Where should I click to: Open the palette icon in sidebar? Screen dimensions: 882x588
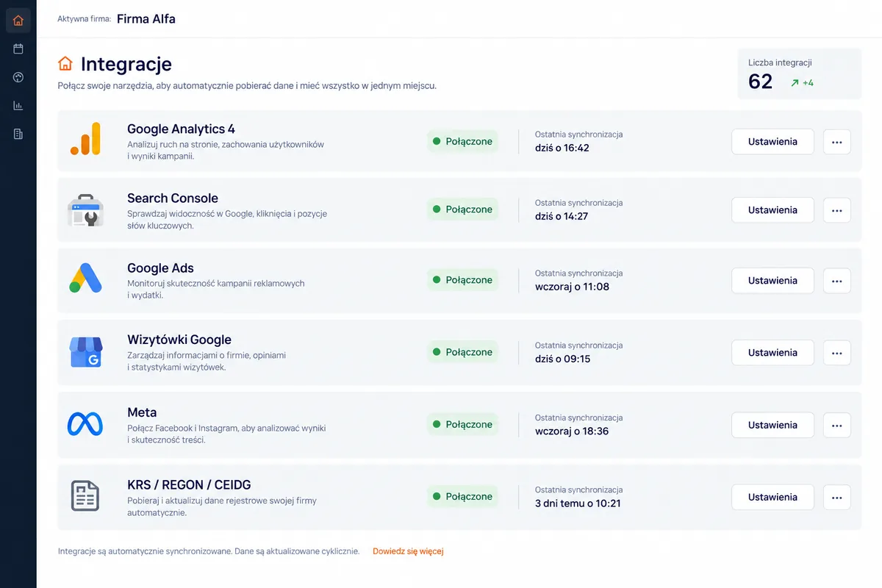tap(18, 77)
